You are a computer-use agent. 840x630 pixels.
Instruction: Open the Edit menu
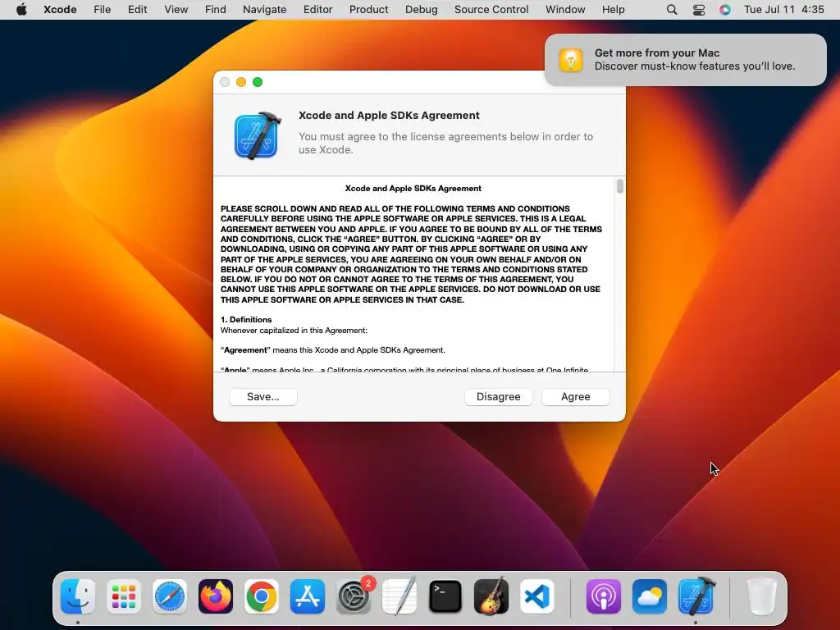[x=137, y=9]
